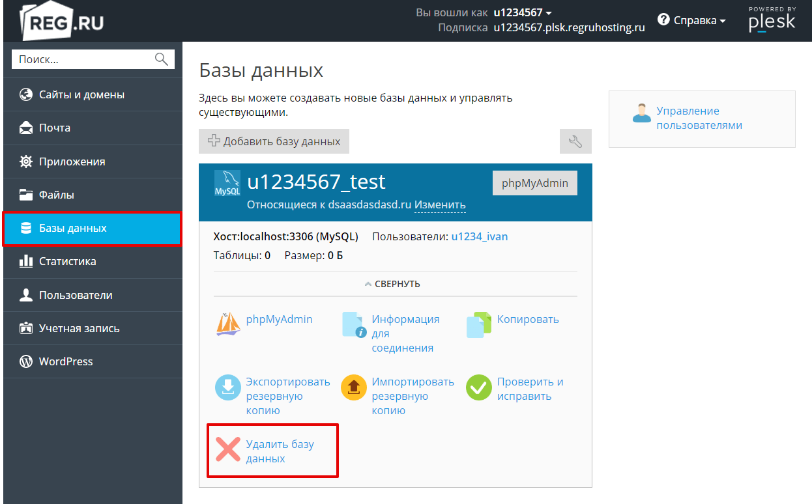Viewport: 812px width, 504px height.
Task: Focus the Поиск search field
Action: tap(93, 59)
